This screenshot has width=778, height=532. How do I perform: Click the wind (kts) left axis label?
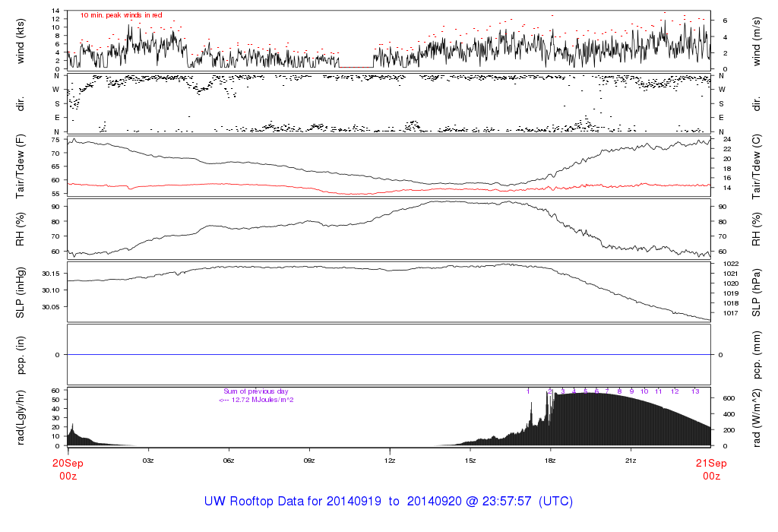[x=21, y=40]
